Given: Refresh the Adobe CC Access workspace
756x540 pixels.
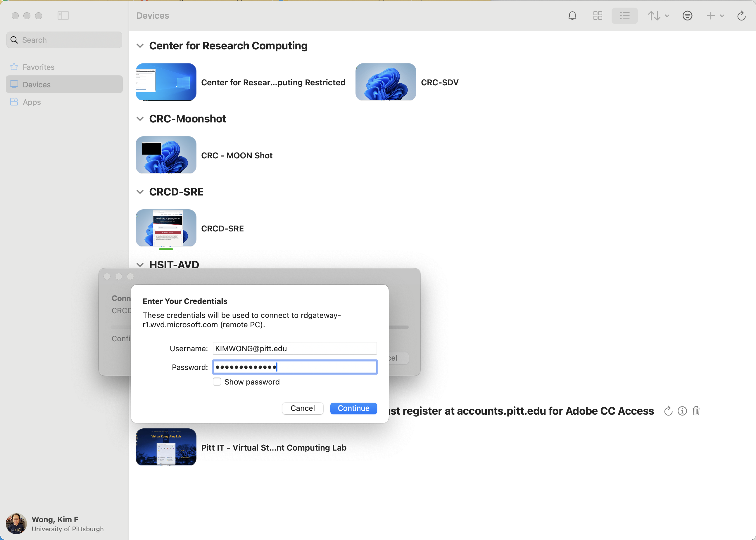Looking at the screenshot, I should pyautogui.click(x=668, y=411).
